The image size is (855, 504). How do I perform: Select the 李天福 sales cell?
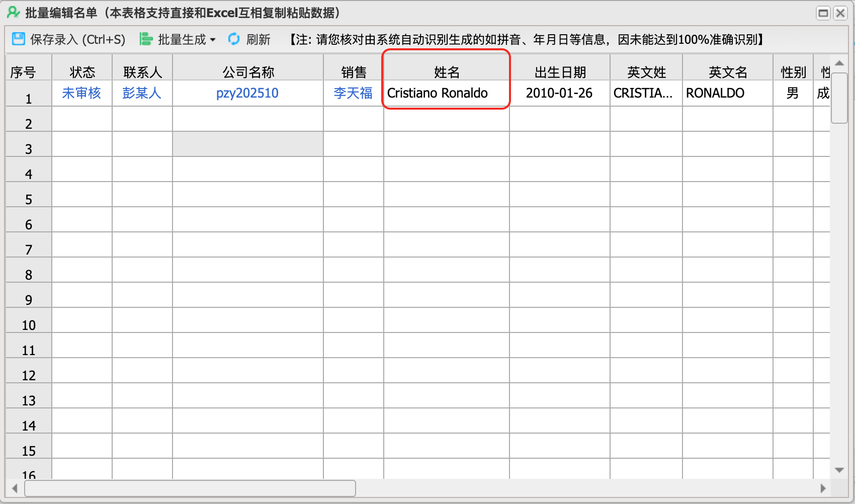(x=353, y=93)
